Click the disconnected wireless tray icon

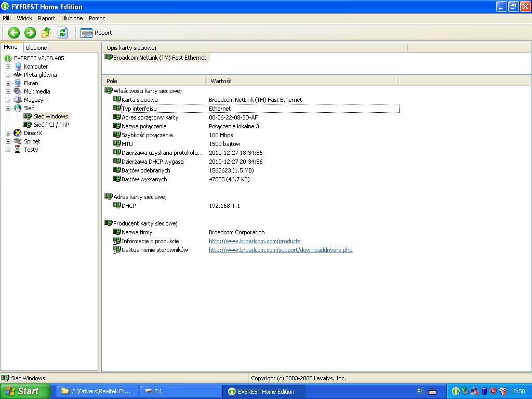pos(503,391)
